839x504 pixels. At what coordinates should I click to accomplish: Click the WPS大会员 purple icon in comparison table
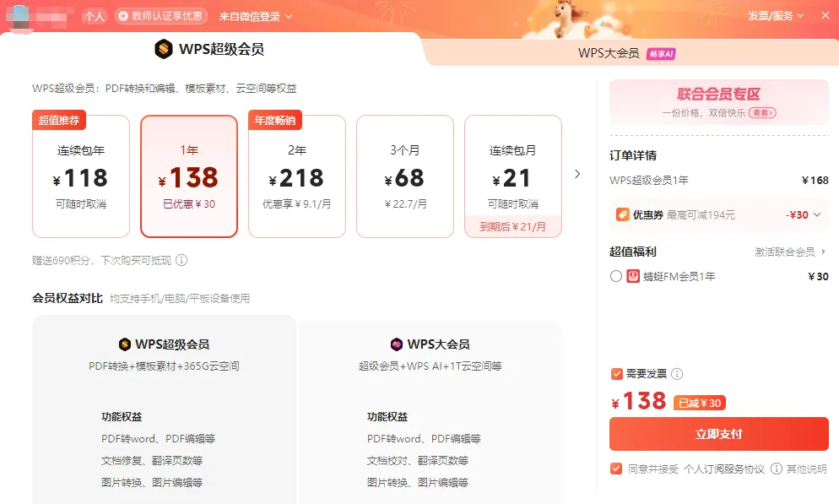pyautogui.click(x=397, y=344)
